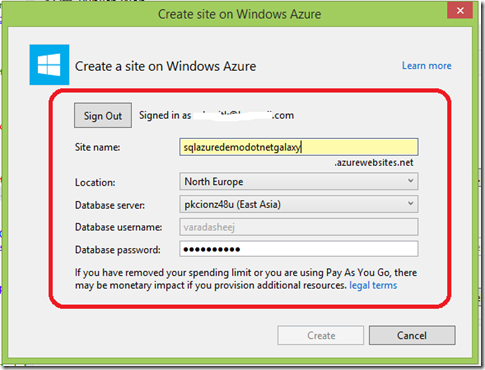Click the signed-in email address text
The width and height of the screenshot is (485, 370).
tap(244, 115)
